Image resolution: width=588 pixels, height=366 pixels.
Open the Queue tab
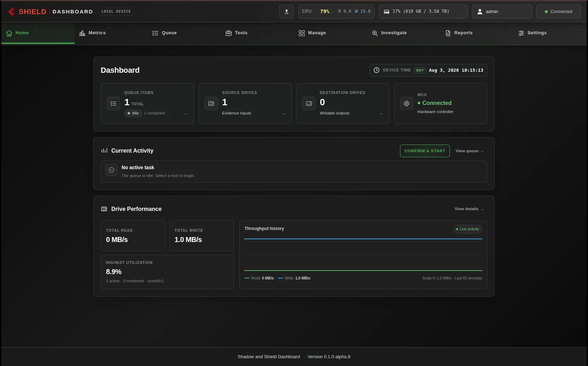tap(184, 33)
